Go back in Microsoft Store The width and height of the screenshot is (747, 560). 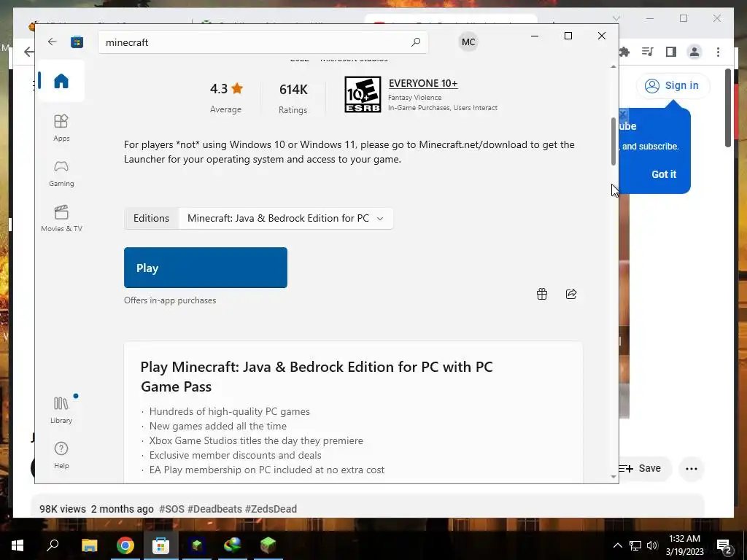[x=53, y=42]
